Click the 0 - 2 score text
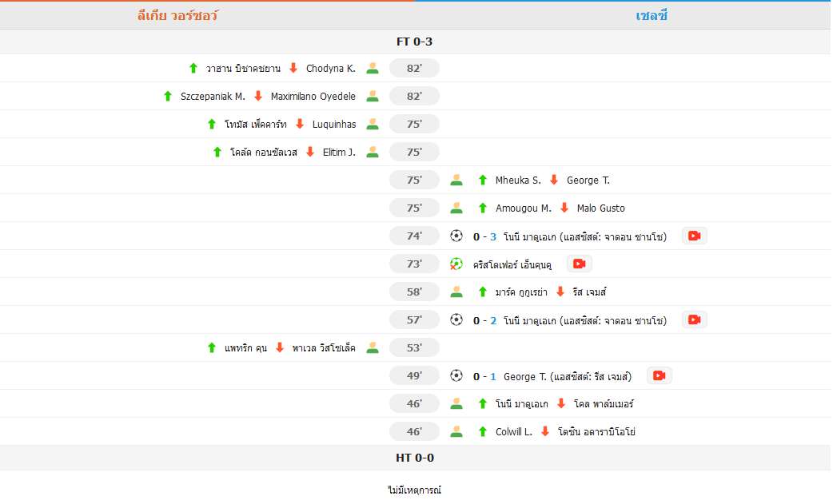This screenshot has height=504, width=837. [484, 320]
